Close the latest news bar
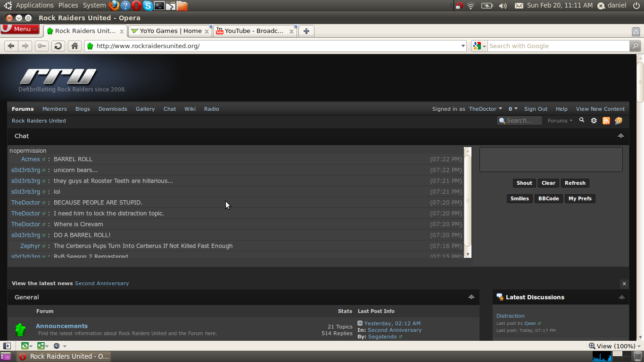The height and width of the screenshot is (362, 644). click(x=624, y=284)
